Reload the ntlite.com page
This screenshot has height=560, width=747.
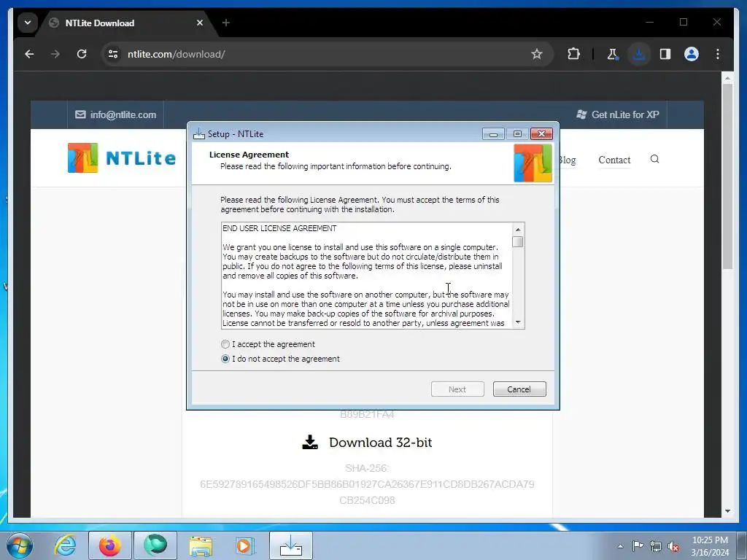82,54
